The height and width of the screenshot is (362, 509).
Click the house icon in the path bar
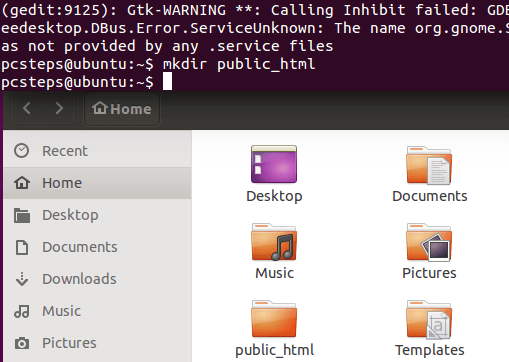tap(100, 108)
